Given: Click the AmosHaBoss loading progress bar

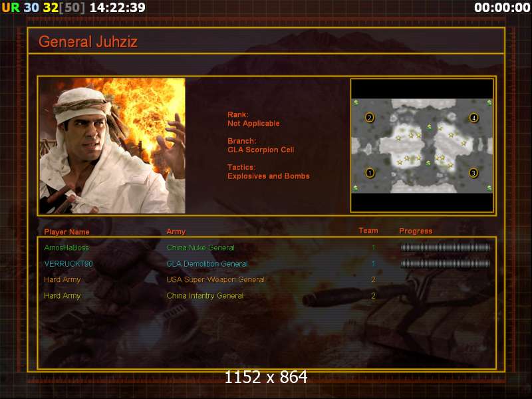Looking at the screenshot, I should [x=445, y=247].
